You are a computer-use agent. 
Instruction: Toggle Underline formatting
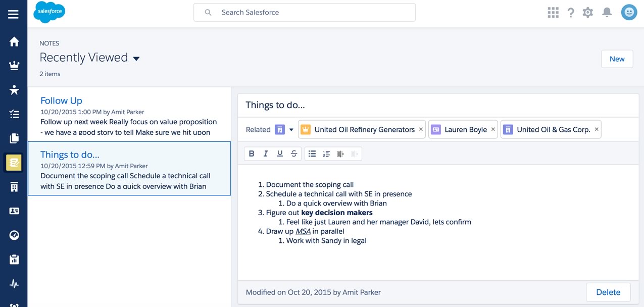click(280, 154)
